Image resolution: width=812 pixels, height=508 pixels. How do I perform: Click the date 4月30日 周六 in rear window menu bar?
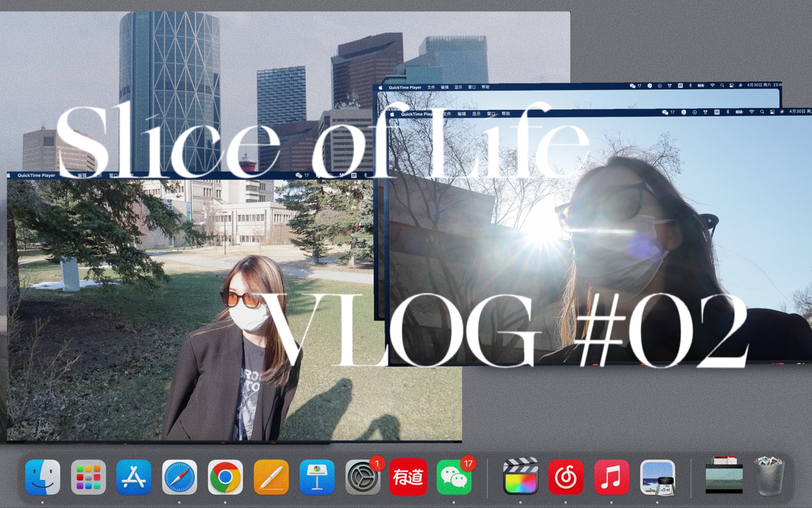tap(759, 85)
